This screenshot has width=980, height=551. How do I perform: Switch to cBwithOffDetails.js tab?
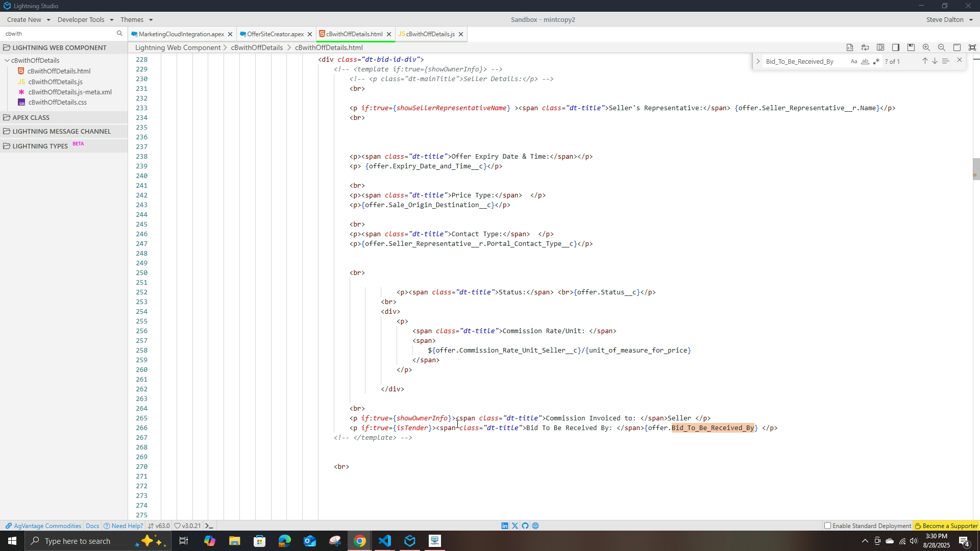(430, 34)
